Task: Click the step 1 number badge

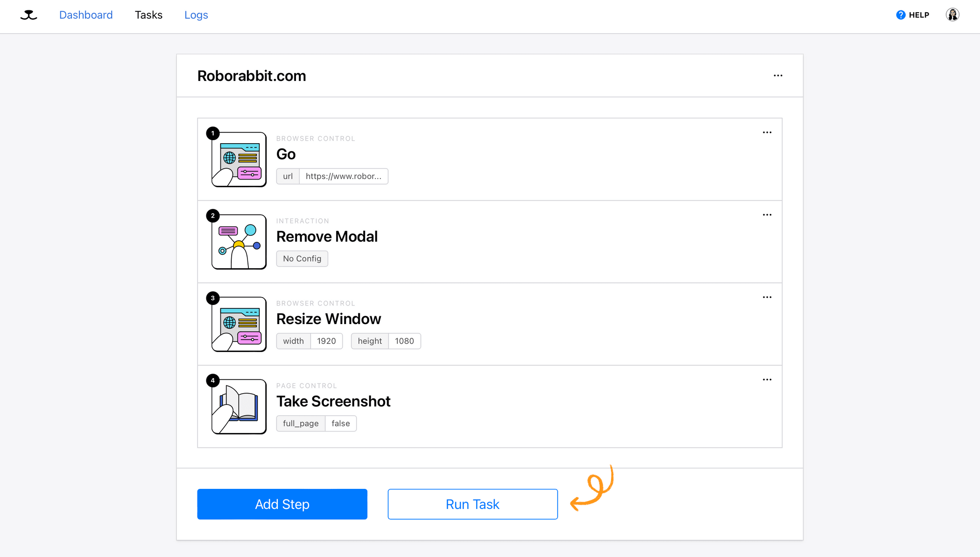Action: [x=212, y=133]
